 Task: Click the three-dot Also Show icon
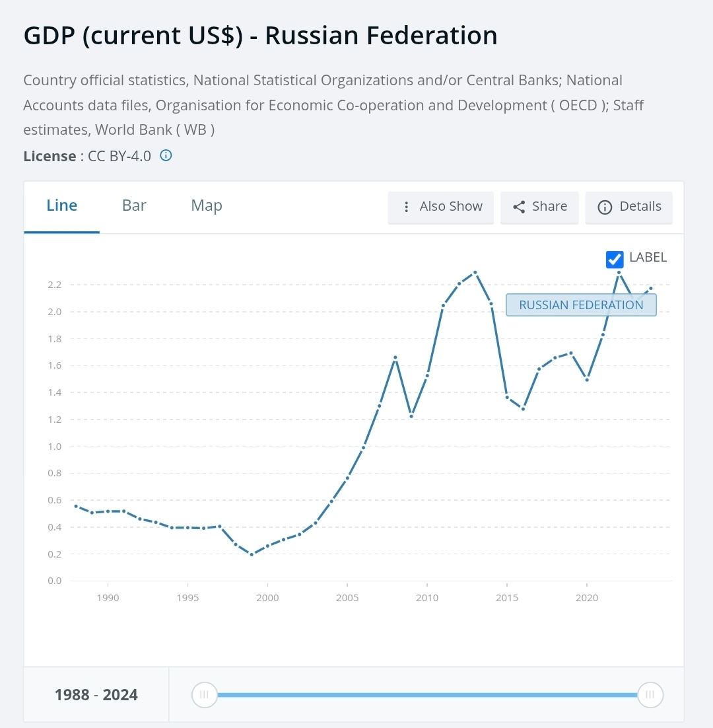(406, 207)
